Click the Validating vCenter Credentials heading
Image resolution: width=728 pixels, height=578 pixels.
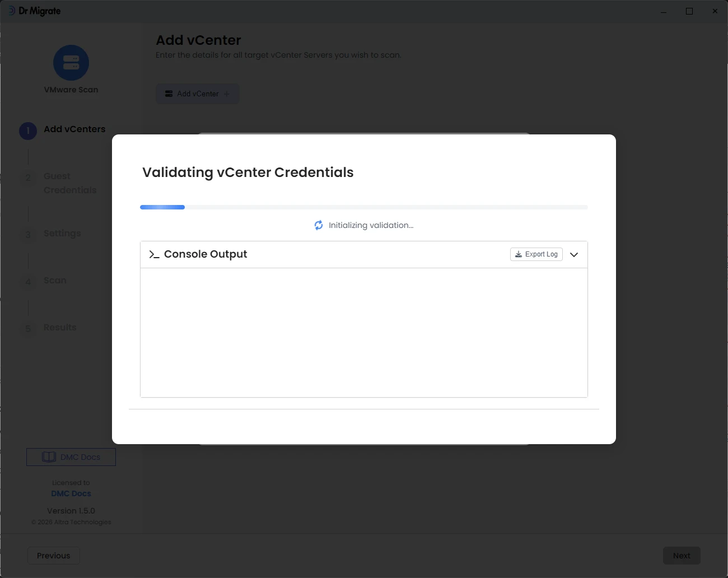click(x=248, y=172)
